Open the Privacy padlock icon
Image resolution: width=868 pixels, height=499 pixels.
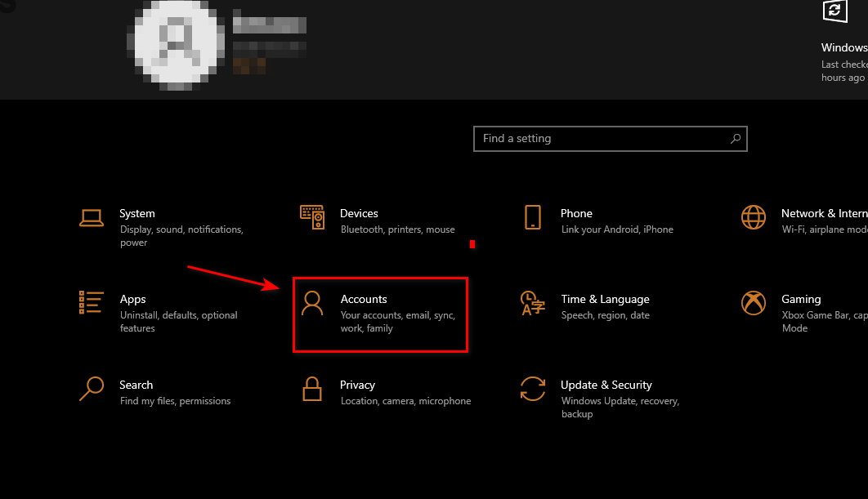pyautogui.click(x=312, y=389)
